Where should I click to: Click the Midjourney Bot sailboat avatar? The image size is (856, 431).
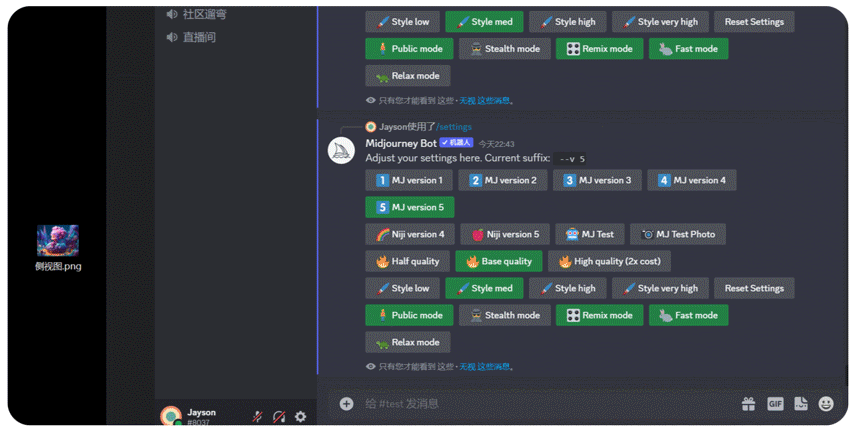click(341, 150)
